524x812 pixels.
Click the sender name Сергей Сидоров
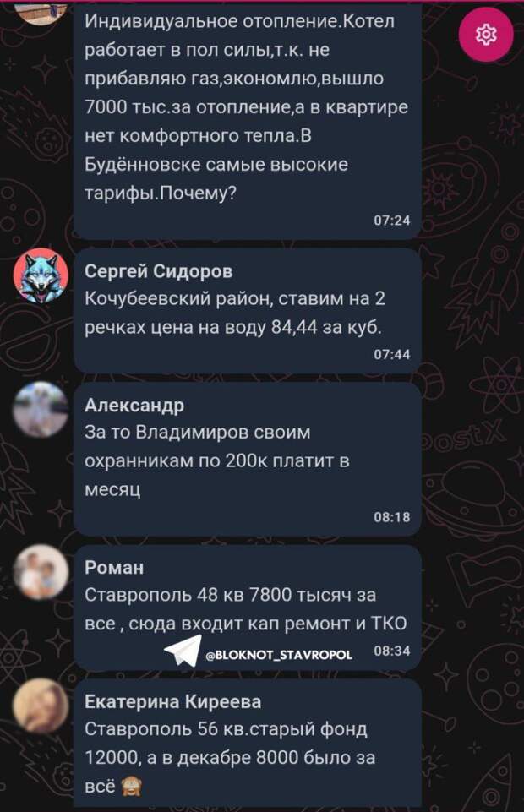click(158, 271)
